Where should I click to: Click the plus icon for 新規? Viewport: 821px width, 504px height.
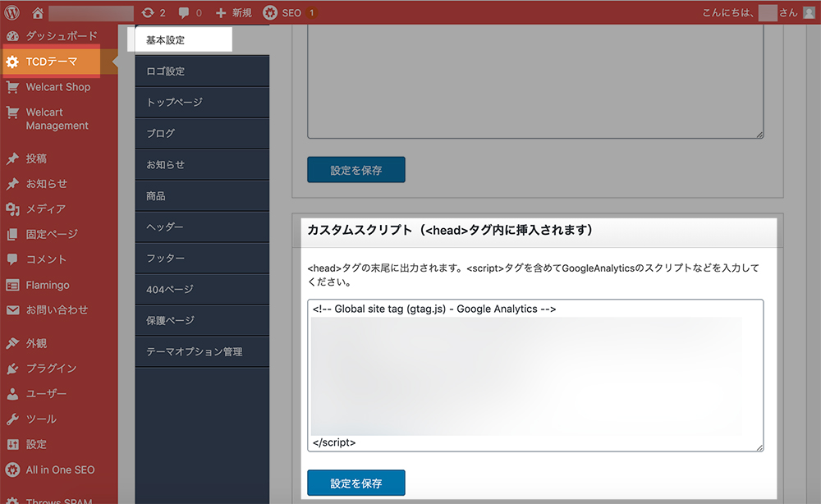coord(221,12)
